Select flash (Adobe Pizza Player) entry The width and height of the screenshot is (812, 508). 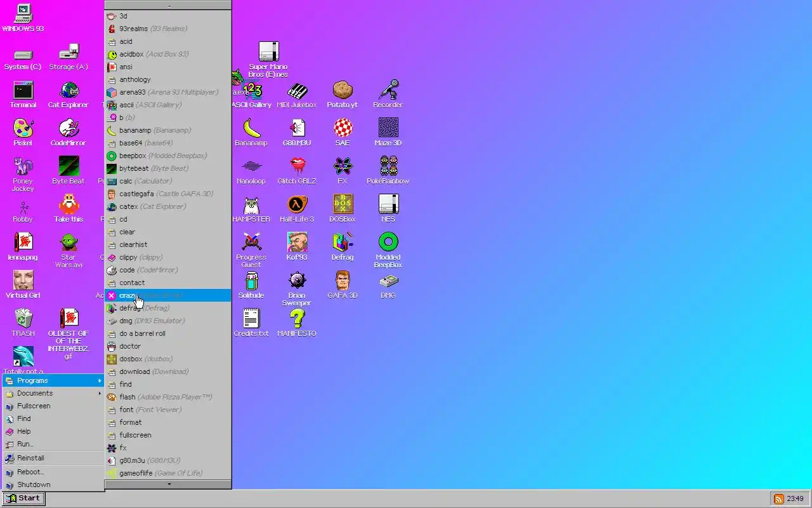(x=168, y=397)
